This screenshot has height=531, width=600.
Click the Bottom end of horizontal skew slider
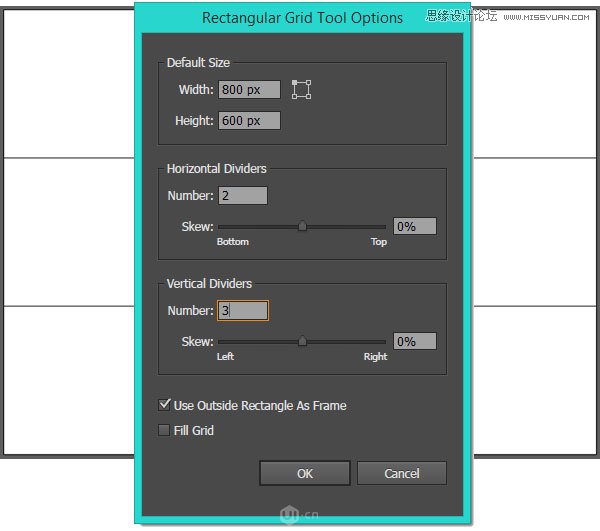[220, 227]
